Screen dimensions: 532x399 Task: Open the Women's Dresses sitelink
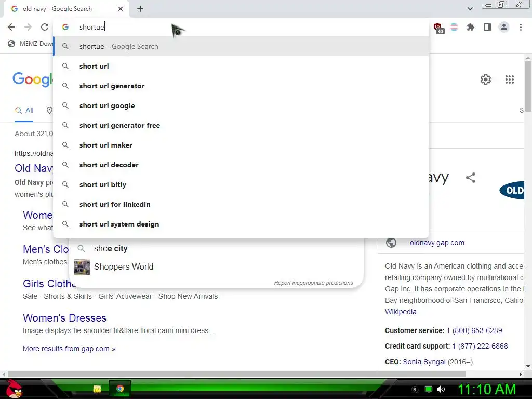64,318
